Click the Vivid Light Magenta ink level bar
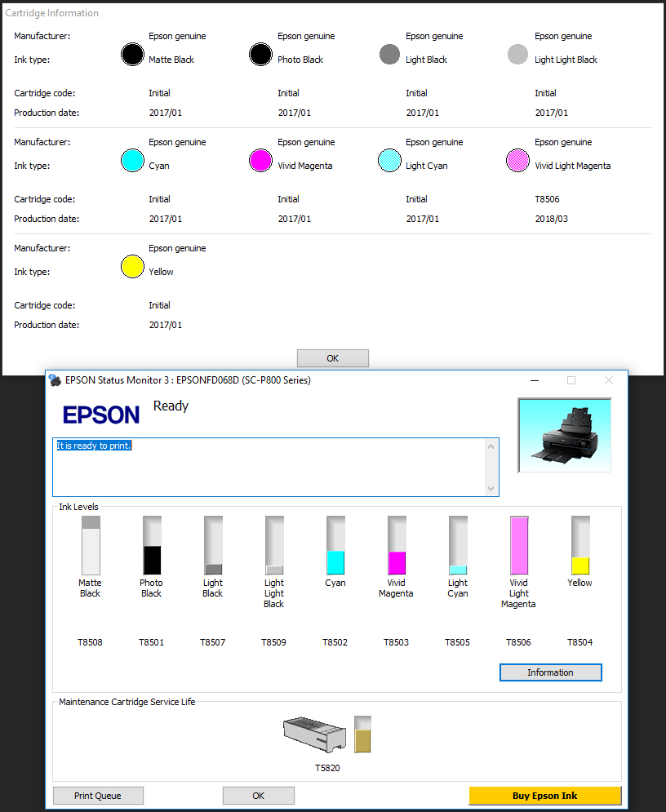 519,545
